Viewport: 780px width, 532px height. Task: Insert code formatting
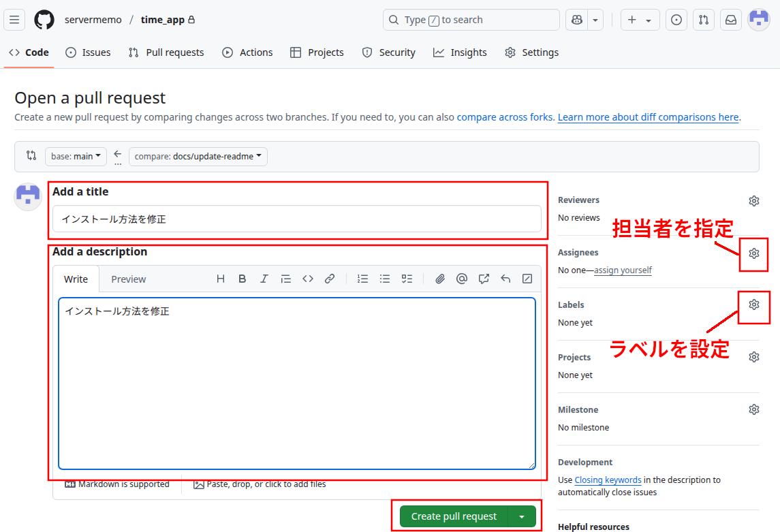click(308, 279)
